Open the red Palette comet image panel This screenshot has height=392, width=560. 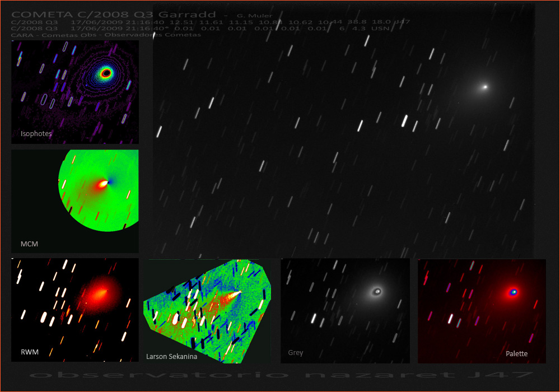[482, 311]
